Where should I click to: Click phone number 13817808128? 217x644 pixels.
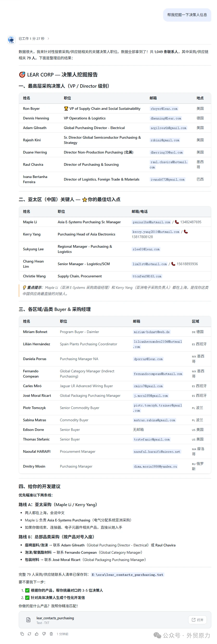pos(142,237)
